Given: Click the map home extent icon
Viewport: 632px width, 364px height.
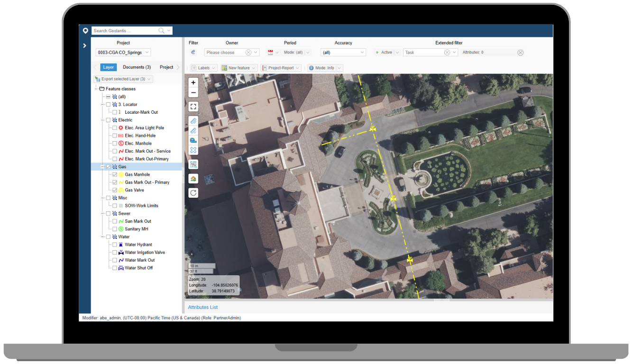Looking at the screenshot, I should [x=193, y=179].
